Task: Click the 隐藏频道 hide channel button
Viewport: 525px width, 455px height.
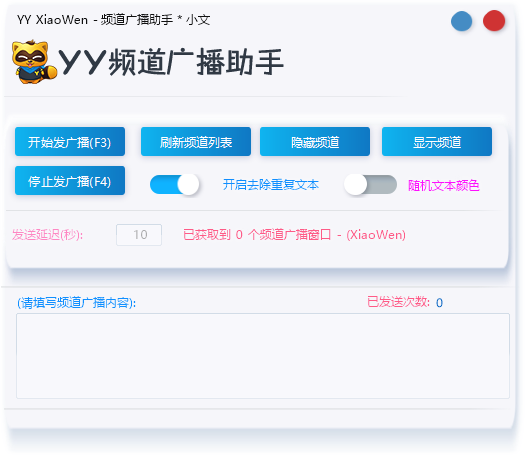Action: point(315,142)
